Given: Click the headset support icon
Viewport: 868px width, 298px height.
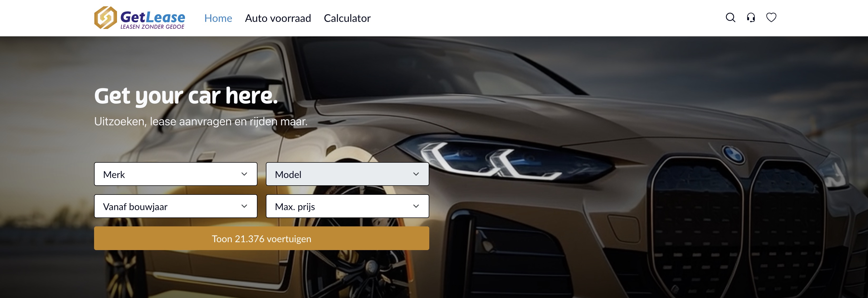Looking at the screenshot, I should click(751, 18).
